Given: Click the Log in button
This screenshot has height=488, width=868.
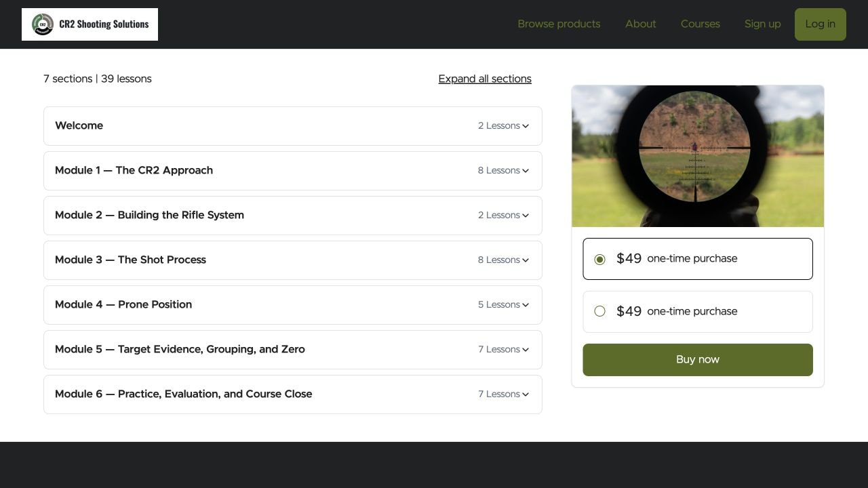Looking at the screenshot, I should pyautogui.click(x=820, y=24).
